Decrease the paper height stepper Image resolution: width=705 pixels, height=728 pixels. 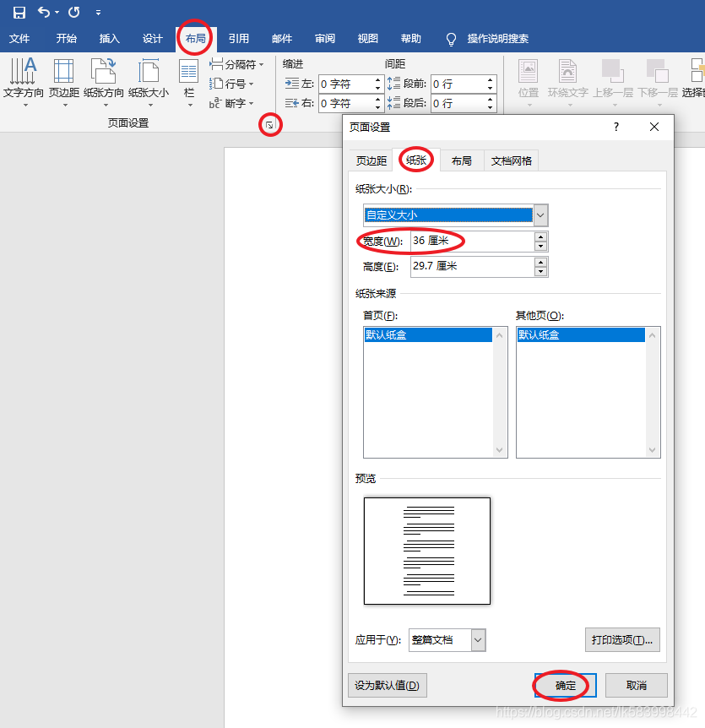pos(540,271)
